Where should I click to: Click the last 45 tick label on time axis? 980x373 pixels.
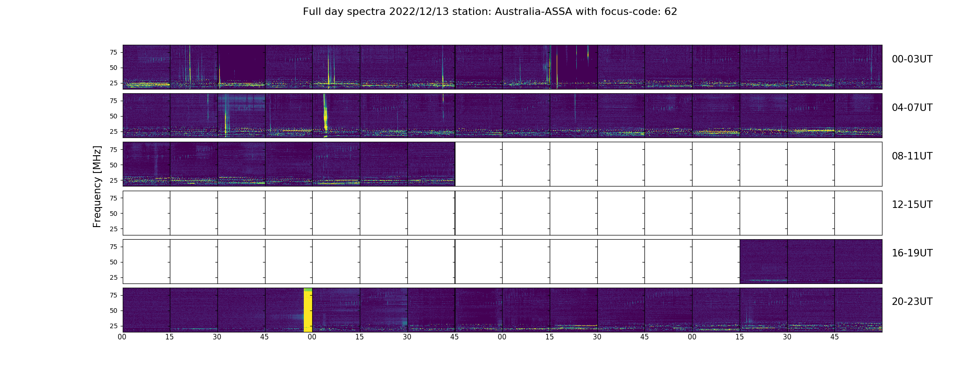834,337
